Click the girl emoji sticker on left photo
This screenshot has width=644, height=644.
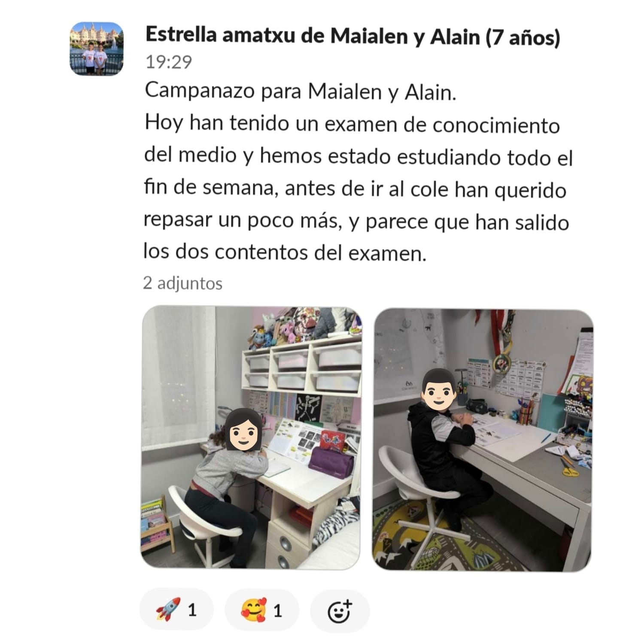point(243,429)
